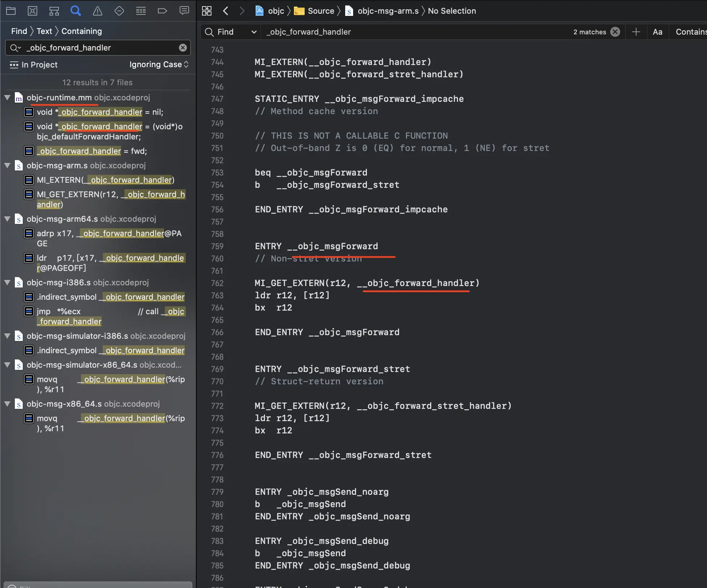707x588 pixels.
Task: Open the Source Control navigator
Action: click(33, 11)
